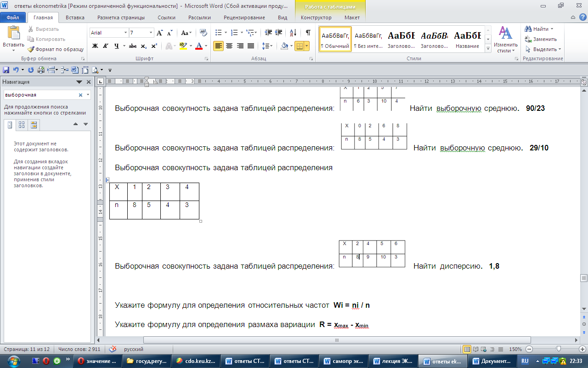The image size is (588, 368).
Task: Go to next search result arrow in Navigation
Action: (x=85, y=124)
